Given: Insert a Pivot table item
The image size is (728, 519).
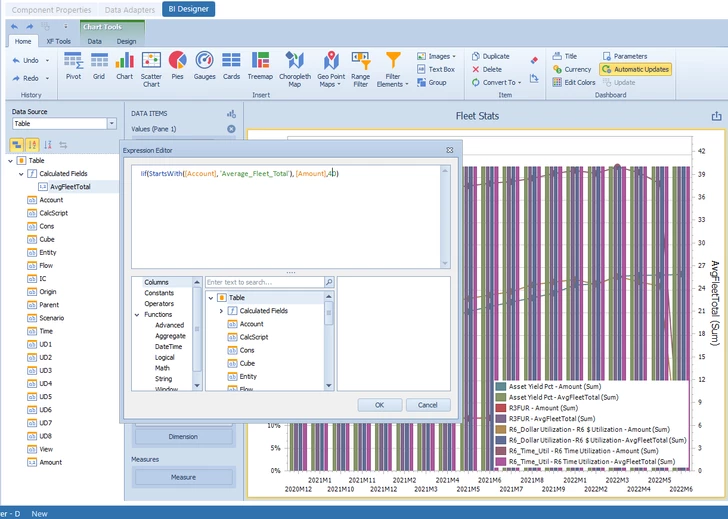Looking at the screenshot, I should coord(73,65).
